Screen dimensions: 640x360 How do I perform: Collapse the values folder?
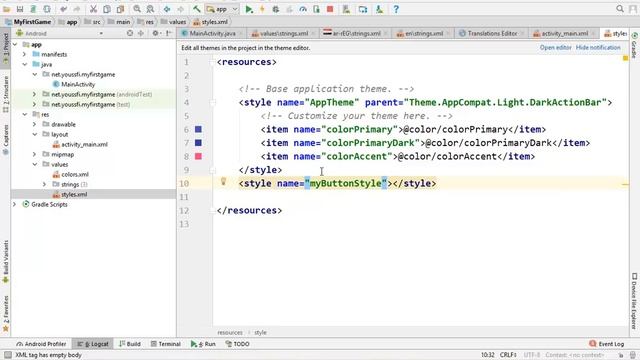pyautogui.click(x=35, y=164)
